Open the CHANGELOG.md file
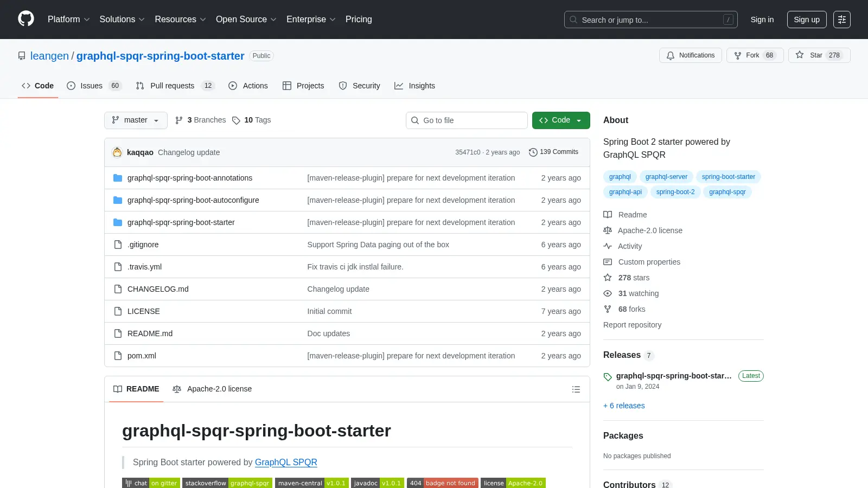This screenshot has height=488, width=868. point(158,289)
